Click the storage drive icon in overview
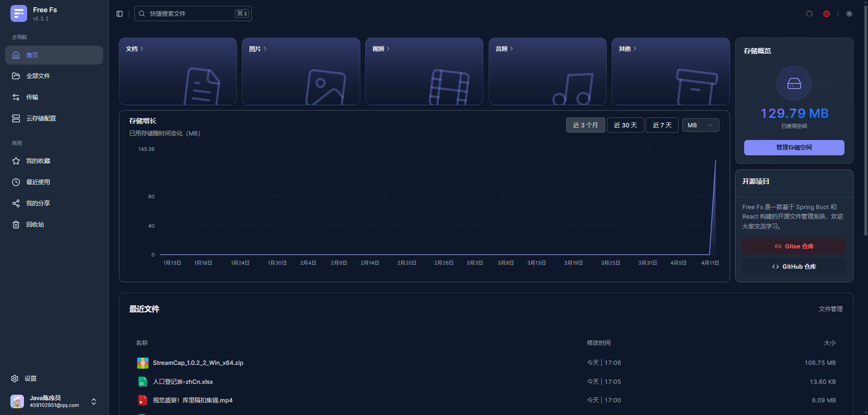 (794, 84)
